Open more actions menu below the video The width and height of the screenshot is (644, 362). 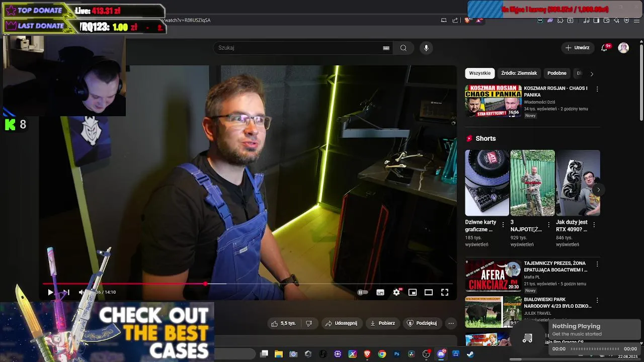click(451, 323)
